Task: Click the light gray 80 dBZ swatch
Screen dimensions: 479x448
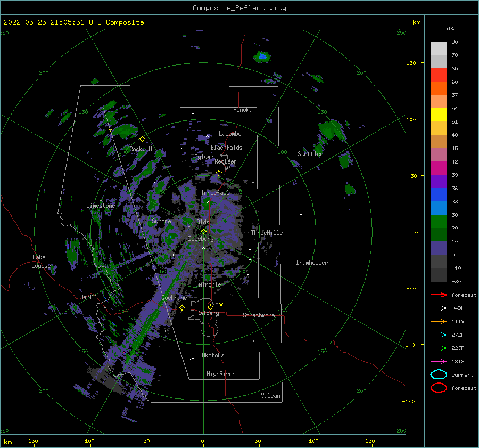Action: (439, 48)
